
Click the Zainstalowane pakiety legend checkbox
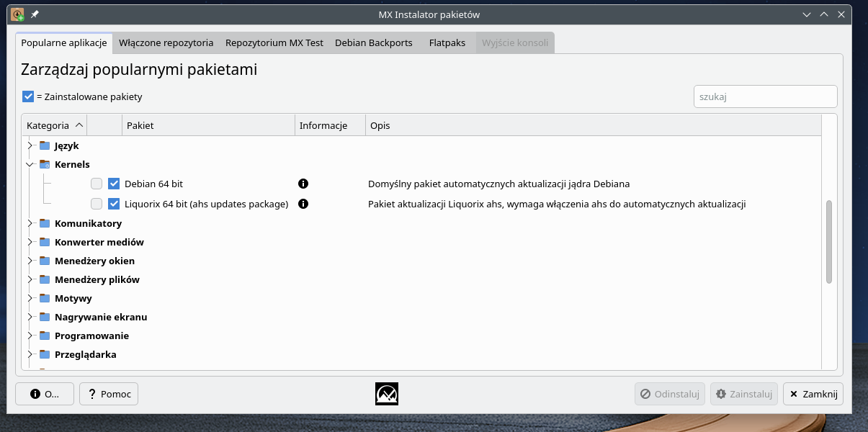pyautogui.click(x=28, y=96)
